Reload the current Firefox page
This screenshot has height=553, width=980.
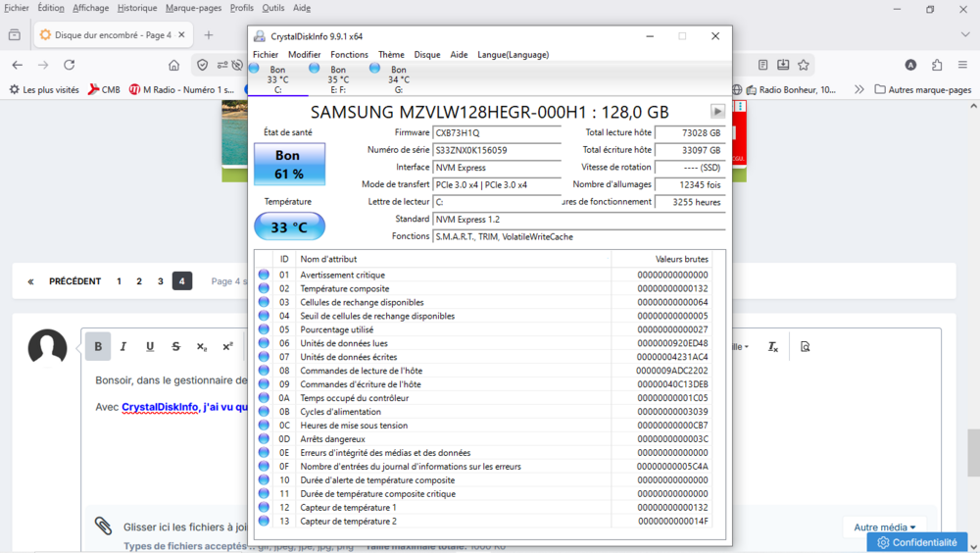click(70, 65)
